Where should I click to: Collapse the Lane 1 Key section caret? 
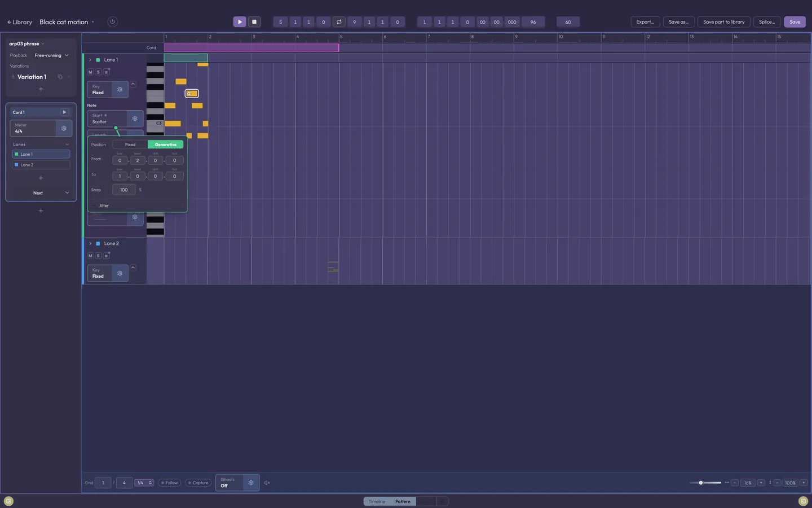point(133,84)
